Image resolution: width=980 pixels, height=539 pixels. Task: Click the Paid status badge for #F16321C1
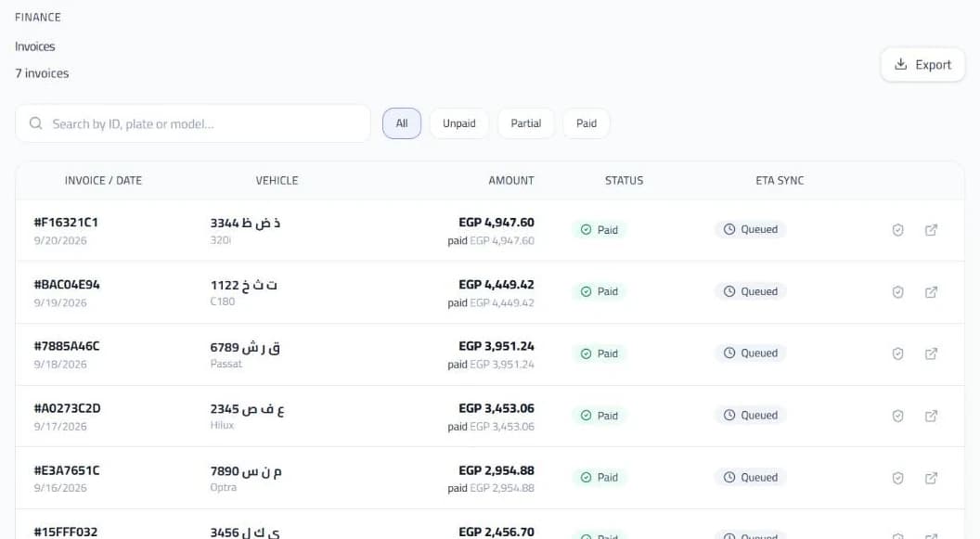click(600, 230)
